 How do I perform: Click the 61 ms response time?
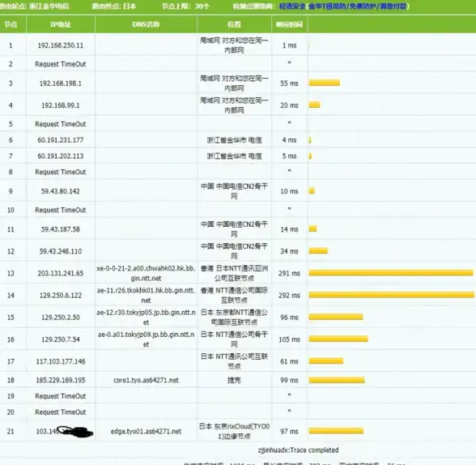tap(289, 361)
